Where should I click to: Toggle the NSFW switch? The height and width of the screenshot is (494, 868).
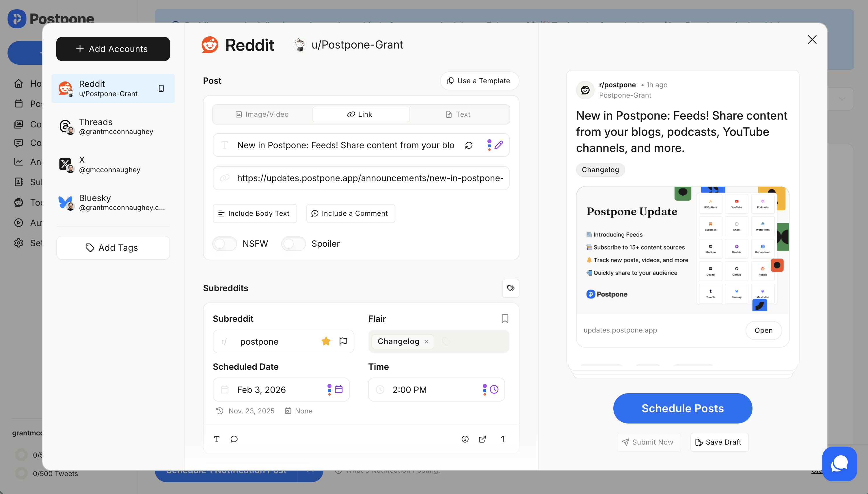[x=224, y=244]
